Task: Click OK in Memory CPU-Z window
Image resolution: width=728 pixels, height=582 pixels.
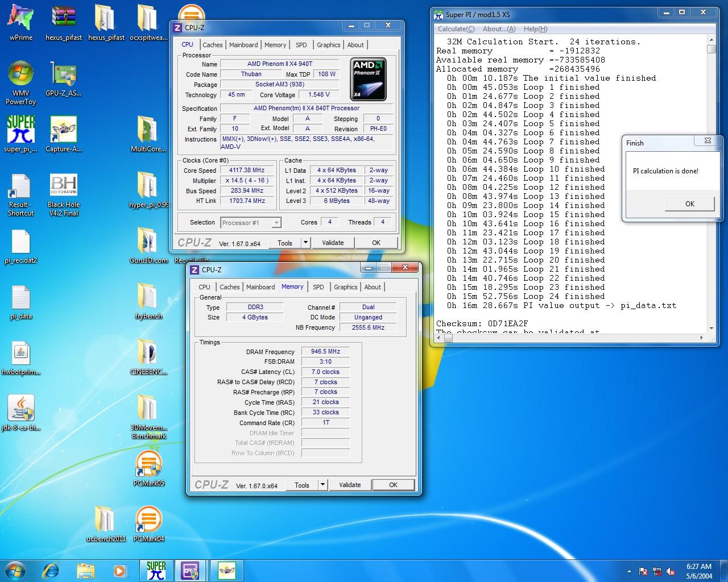Action: click(x=393, y=485)
